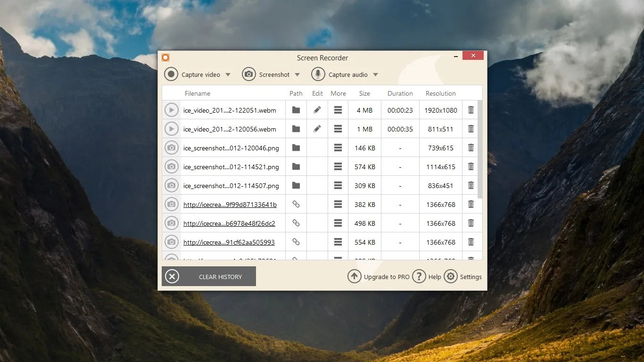This screenshot has width=644, height=362.
Task: Open the Help button
Action: pyautogui.click(x=427, y=277)
